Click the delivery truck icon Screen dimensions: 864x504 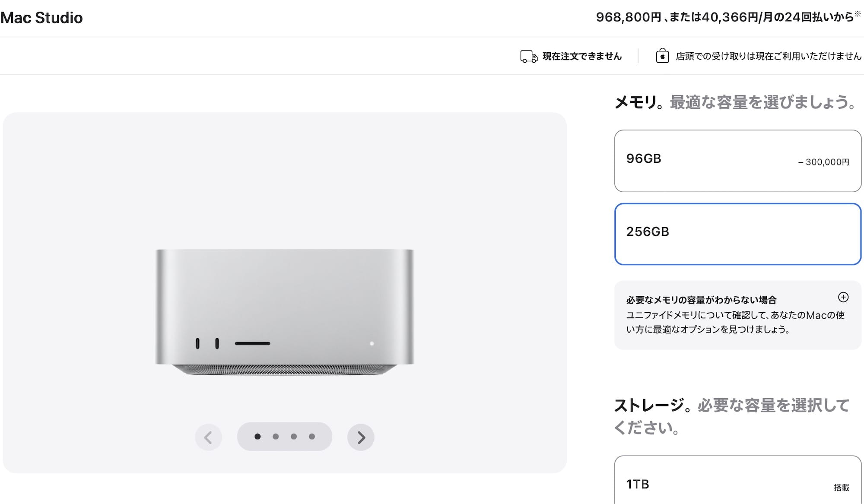coord(528,57)
